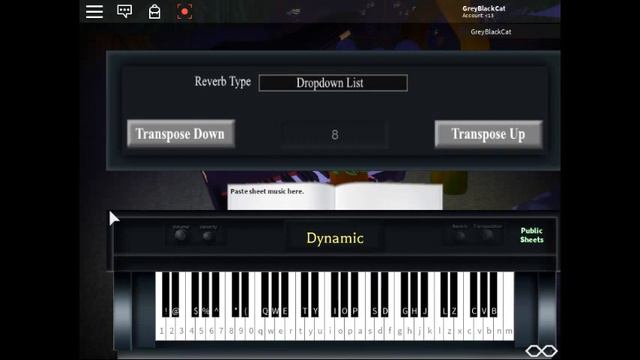Play the black key labeled %
640x360 pixels.
click(205, 294)
